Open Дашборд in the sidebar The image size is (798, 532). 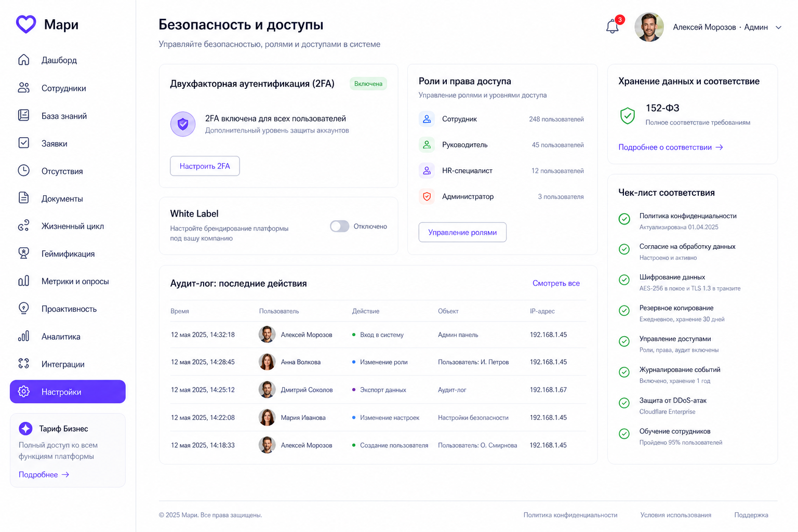click(x=68, y=60)
